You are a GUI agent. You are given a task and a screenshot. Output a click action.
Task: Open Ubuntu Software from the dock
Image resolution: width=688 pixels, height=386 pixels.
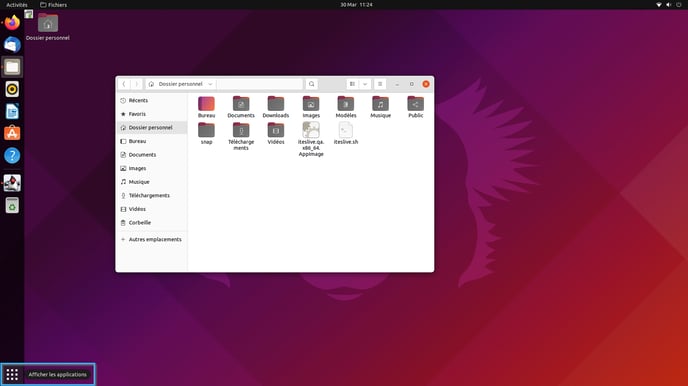click(12, 133)
